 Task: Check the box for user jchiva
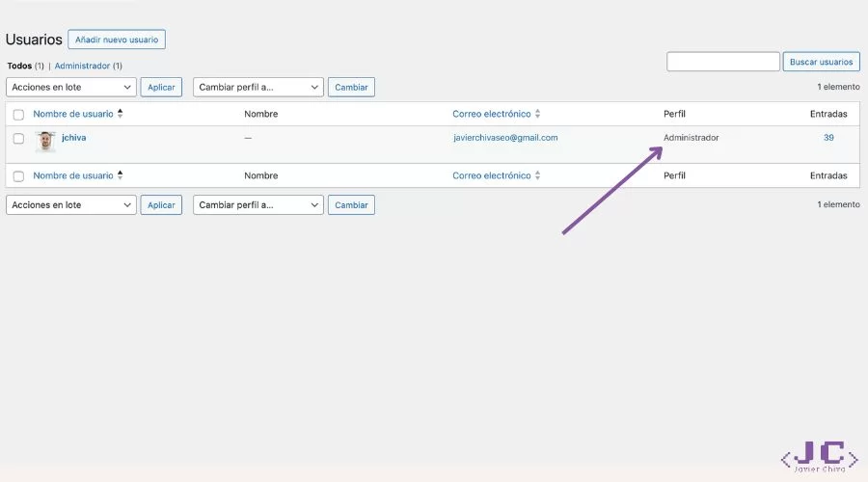(18, 139)
